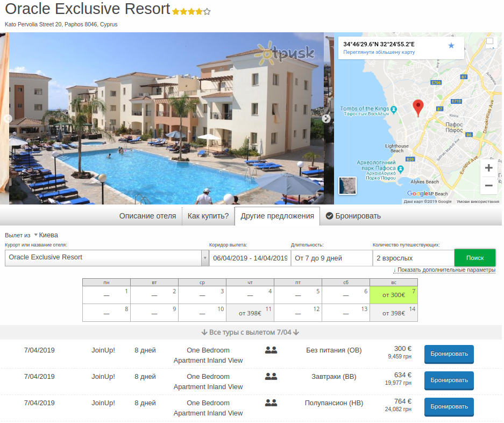Click calendar cell for April 1
Image resolution: width=504 pixels, height=423 pixels.
coord(107,295)
